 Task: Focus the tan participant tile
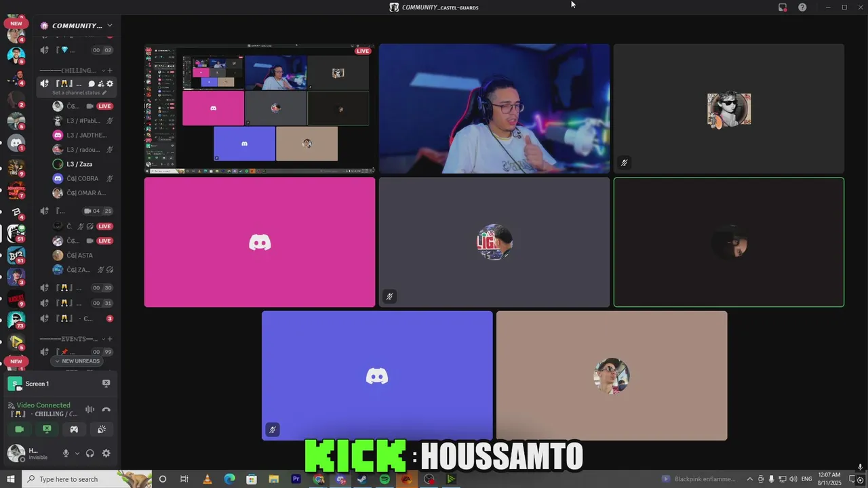click(612, 375)
